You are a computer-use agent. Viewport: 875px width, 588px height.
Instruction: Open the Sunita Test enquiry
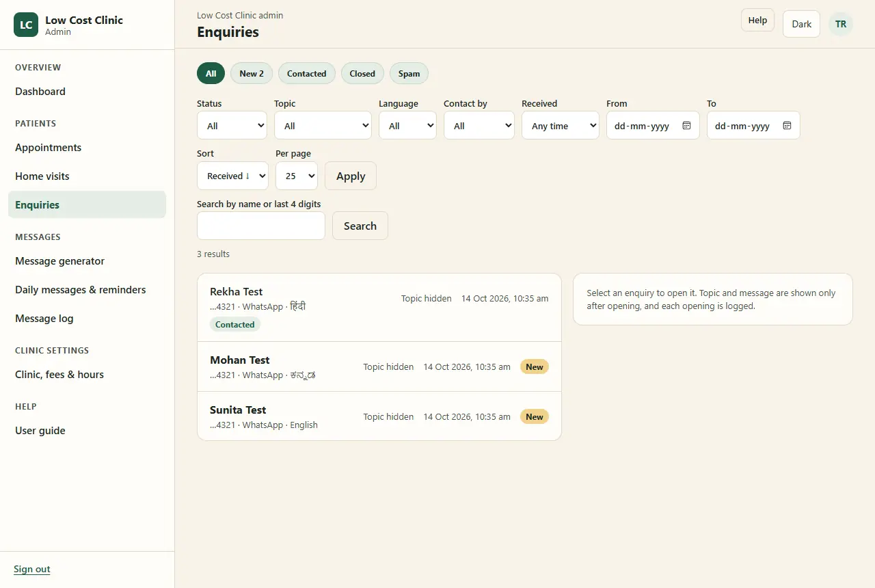[379, 416]
